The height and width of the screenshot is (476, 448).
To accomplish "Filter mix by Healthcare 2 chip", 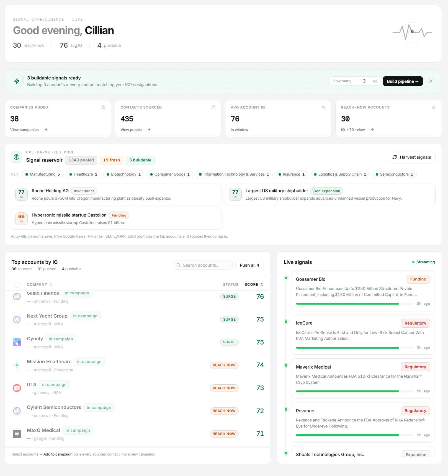I will click(83, 174).
